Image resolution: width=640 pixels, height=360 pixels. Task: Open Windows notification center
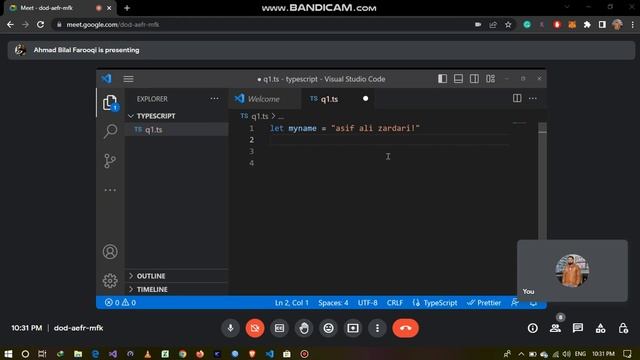click(627, 354)
